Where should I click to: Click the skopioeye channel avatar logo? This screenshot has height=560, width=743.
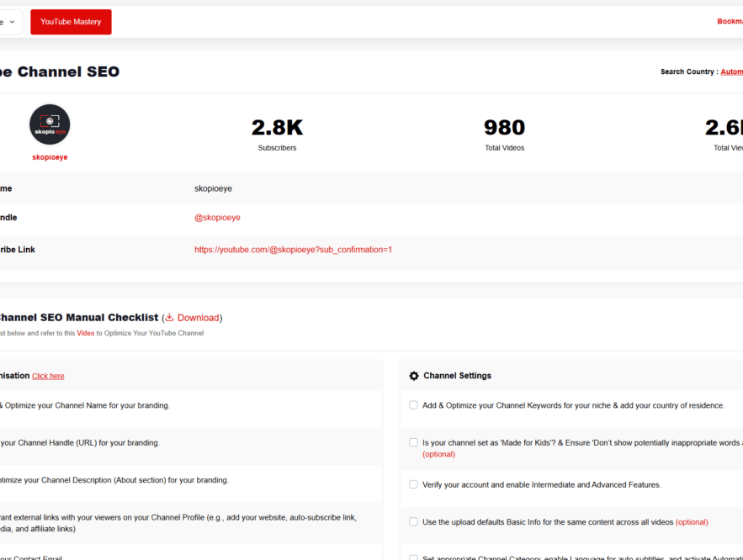[50, 124]
